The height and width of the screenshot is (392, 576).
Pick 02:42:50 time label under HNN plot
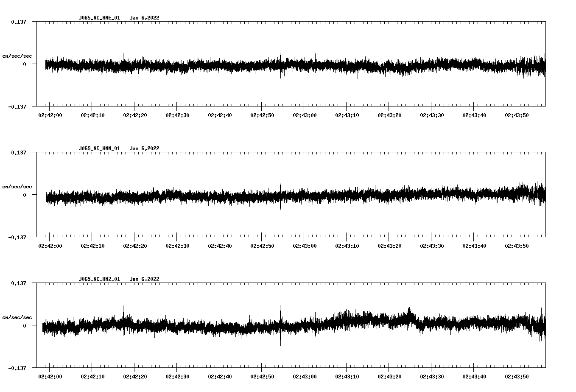click(262, 246)
